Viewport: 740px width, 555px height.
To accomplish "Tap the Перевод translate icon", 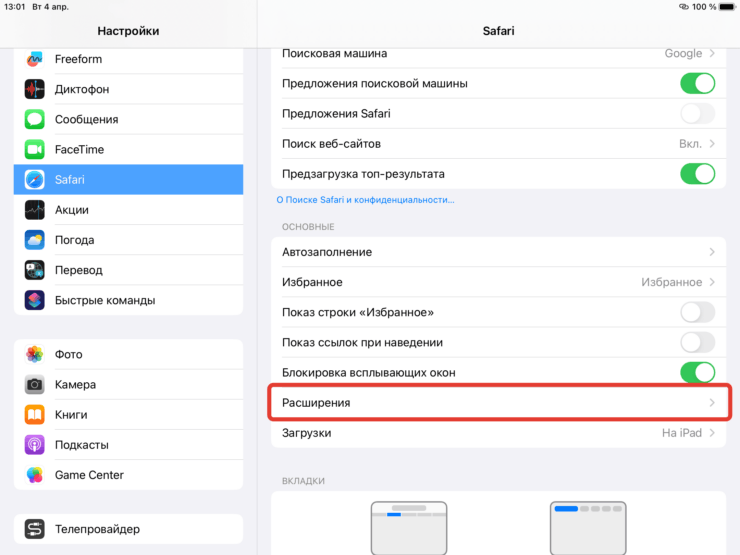I will [x=34, y=270].
